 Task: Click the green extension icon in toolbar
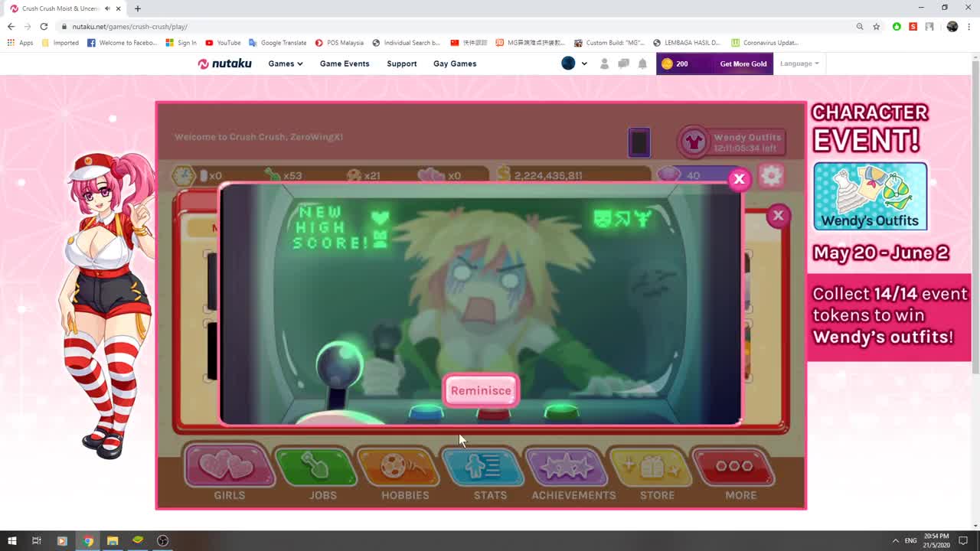pyautogui.click(x=897, y=26)
